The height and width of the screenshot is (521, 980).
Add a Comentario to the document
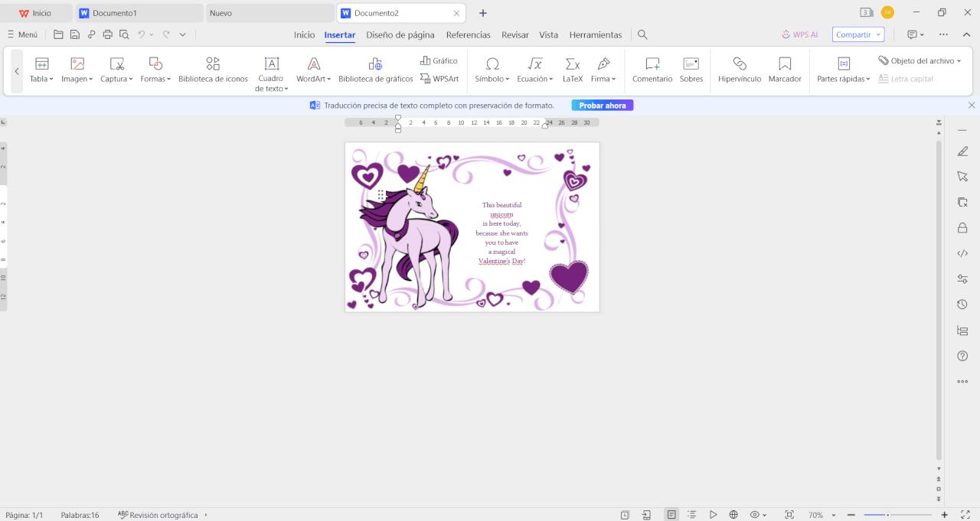pyautogui.click(x=652, y=69)
